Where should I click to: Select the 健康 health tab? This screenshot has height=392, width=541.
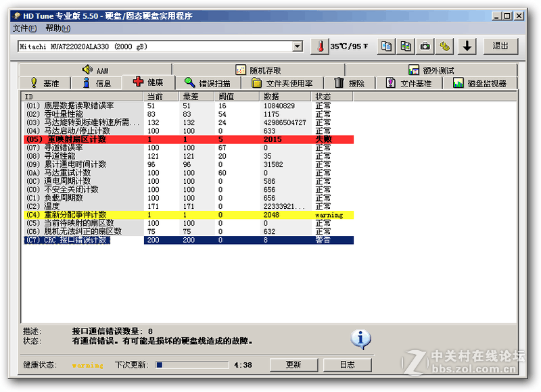point(148,82)
